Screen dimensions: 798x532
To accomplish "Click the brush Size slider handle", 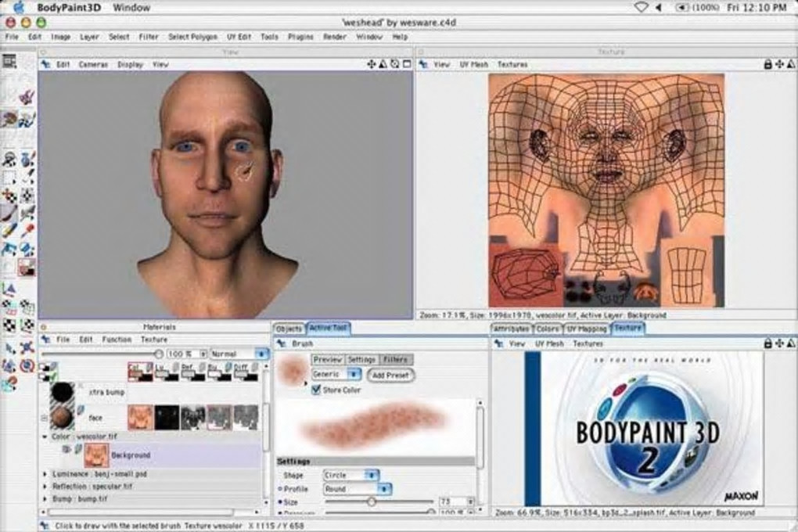I will tap(372, 502).
